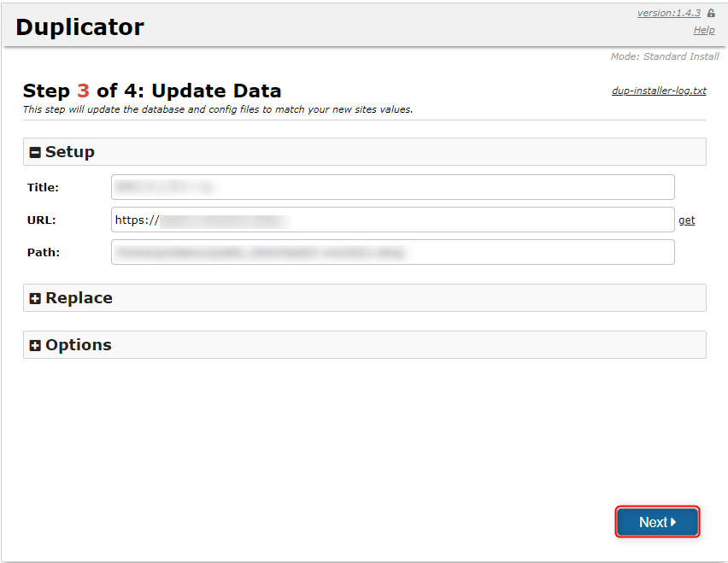
Task: Focus the Title input field
Action: pos(393,187)
